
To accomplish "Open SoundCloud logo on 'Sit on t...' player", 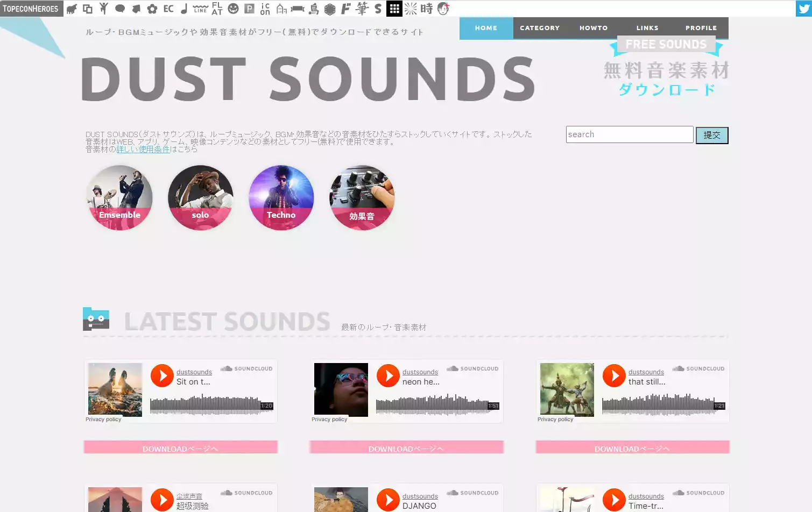I will click(246, 369).
